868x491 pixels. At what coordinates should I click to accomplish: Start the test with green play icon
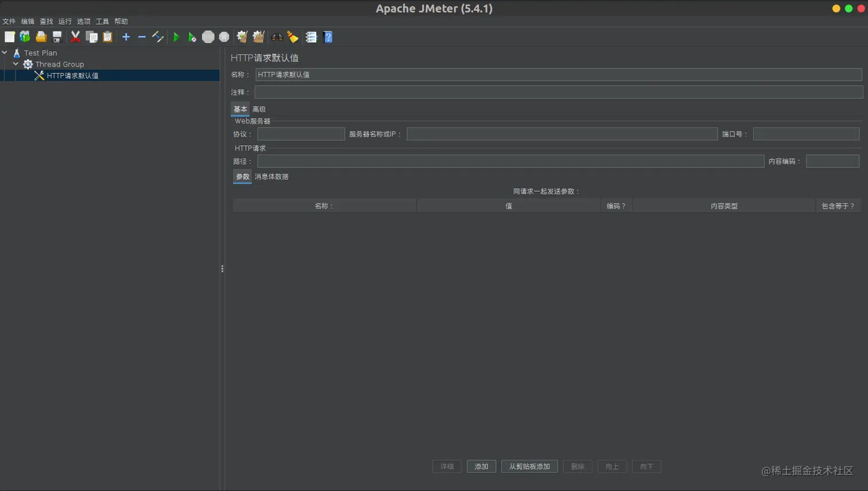point(176,37)
